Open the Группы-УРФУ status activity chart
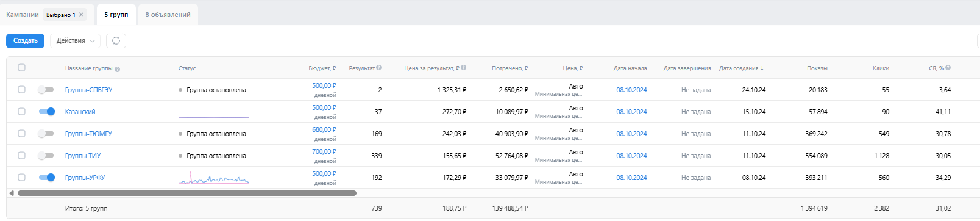Image resolution: width=980 pixels, height=221 pixels. 214,178
